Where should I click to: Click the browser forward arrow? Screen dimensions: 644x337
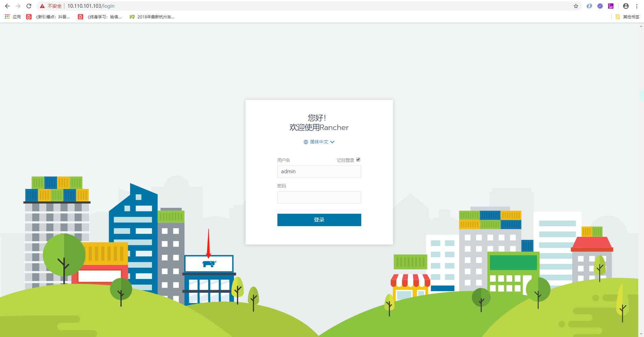(18, 6)
